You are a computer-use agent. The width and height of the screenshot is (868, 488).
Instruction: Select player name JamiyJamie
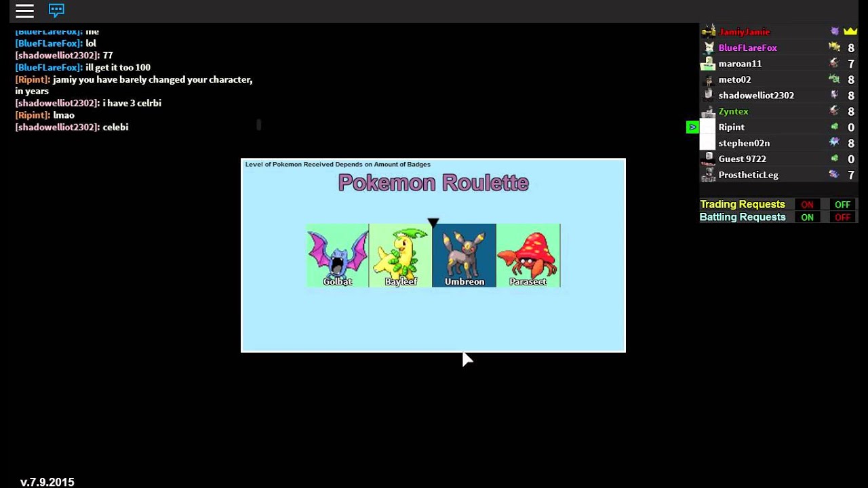click(744, 32)
